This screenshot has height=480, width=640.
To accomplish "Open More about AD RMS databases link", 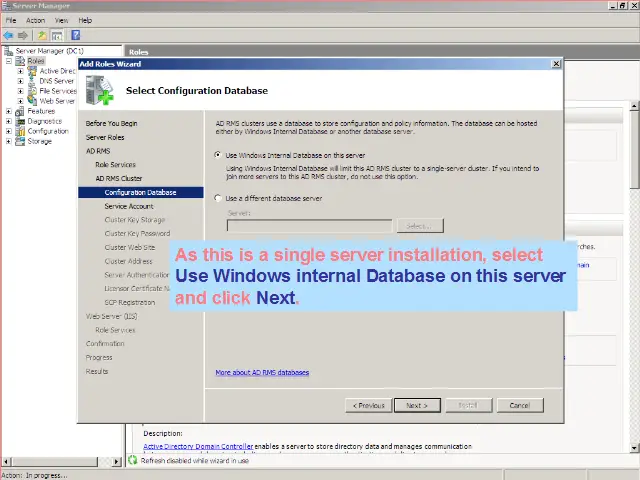I will [x=262, y=372].
